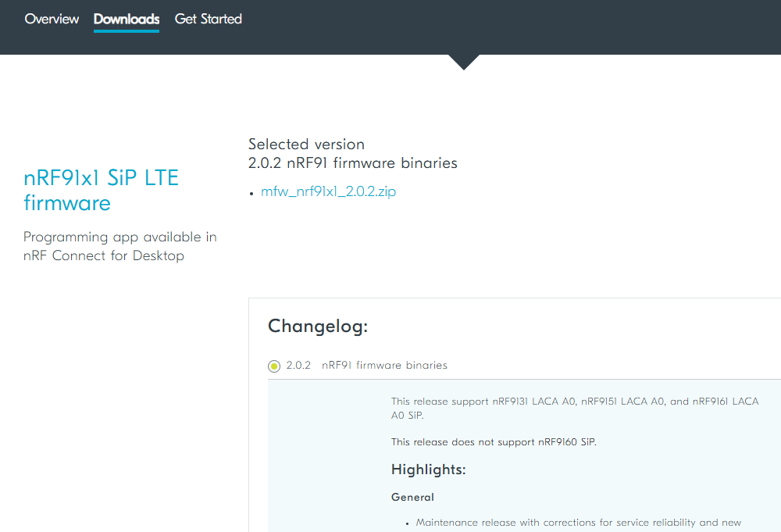Click the Changelog heading

pyautogui.click(x=318, y=327)
